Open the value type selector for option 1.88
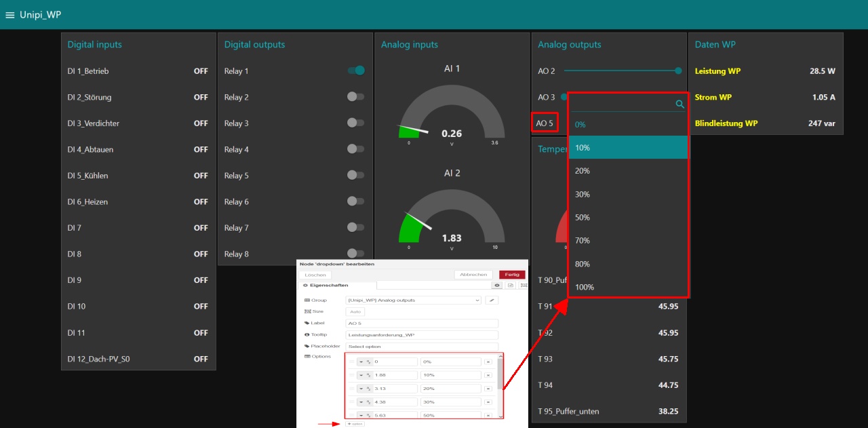Image resolution: width=868 pixels, height=428 pixels. point(365,375)
